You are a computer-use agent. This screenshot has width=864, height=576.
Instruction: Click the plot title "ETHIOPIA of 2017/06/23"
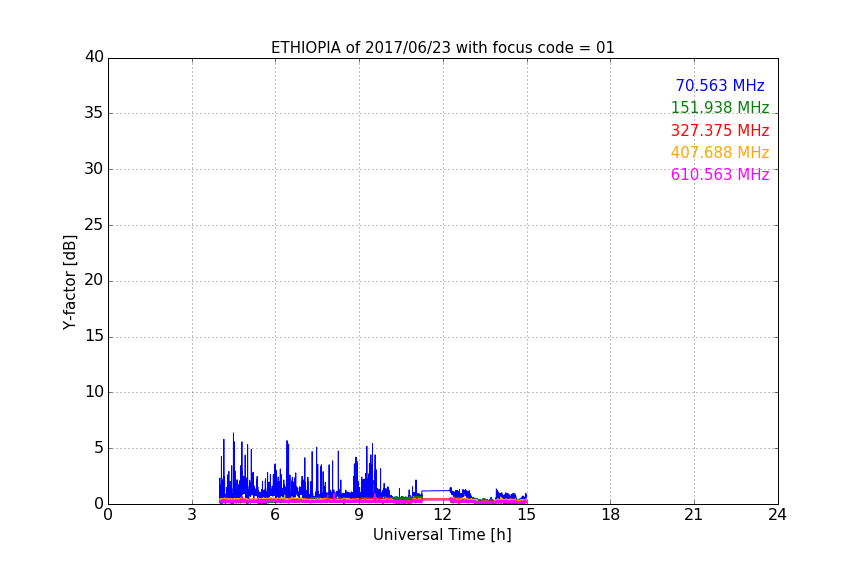(442, 48)
